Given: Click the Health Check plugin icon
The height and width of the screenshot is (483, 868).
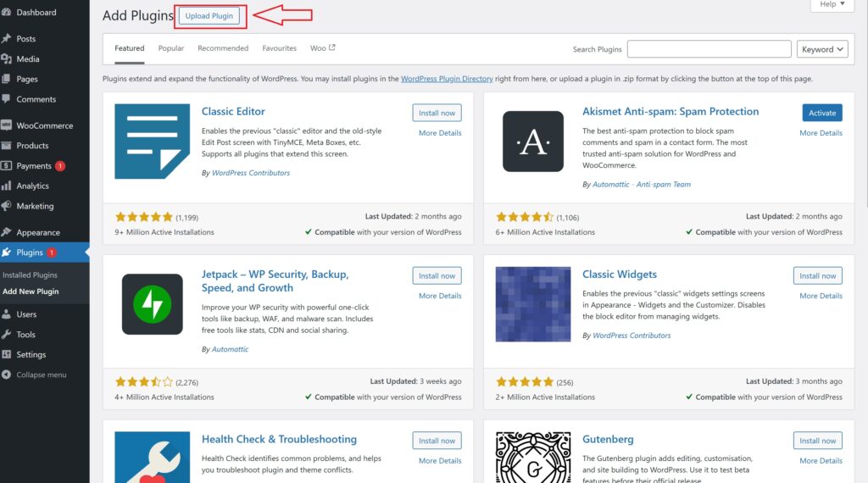Looking at the screenshot, I should [x=152, y=458].
